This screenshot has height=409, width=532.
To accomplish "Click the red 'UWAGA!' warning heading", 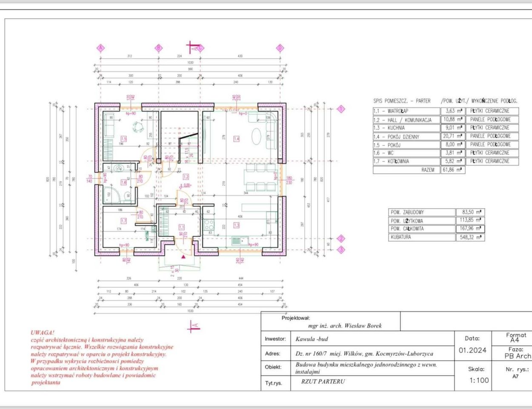I will click(x=43, y=333).
